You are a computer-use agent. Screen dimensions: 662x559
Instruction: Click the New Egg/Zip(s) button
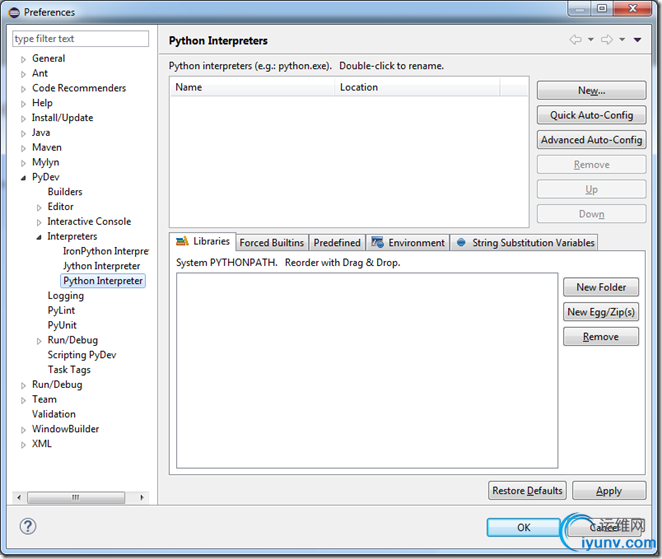pos(601,312)
